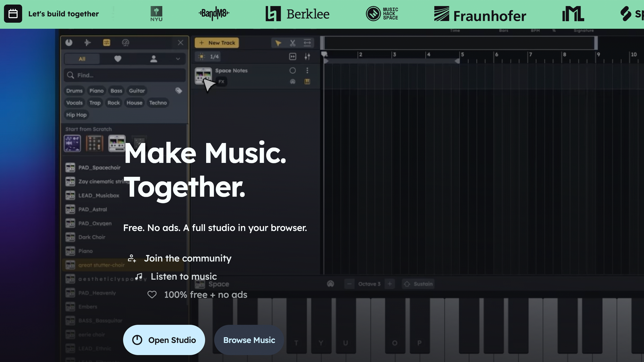Viewport: 644px width, 362px height.
Task: Select the audio waveform icon in the library panel
Action: pyautogui.click(x=88, y=43)
